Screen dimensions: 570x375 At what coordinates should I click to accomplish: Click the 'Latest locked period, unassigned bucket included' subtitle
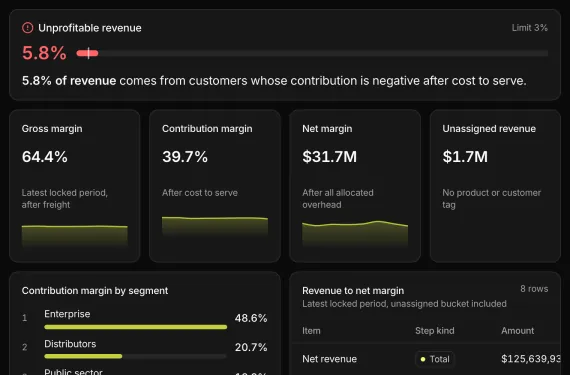404,304
